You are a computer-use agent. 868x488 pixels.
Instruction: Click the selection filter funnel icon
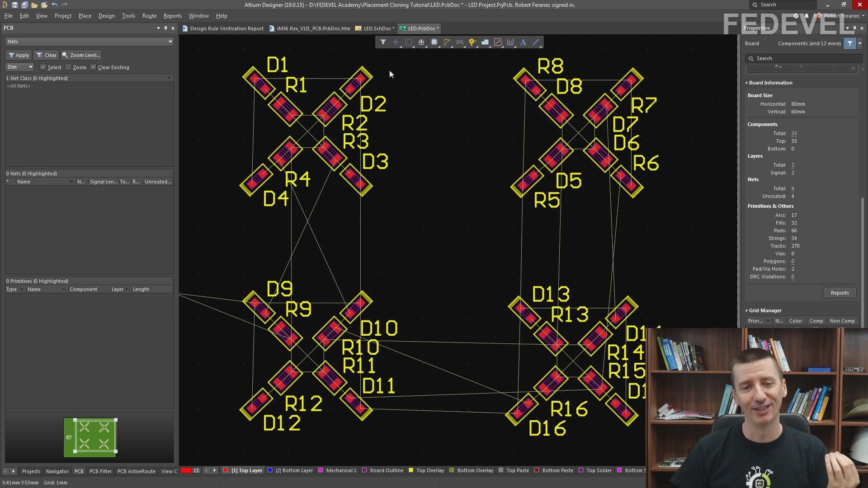pos(383,42)
